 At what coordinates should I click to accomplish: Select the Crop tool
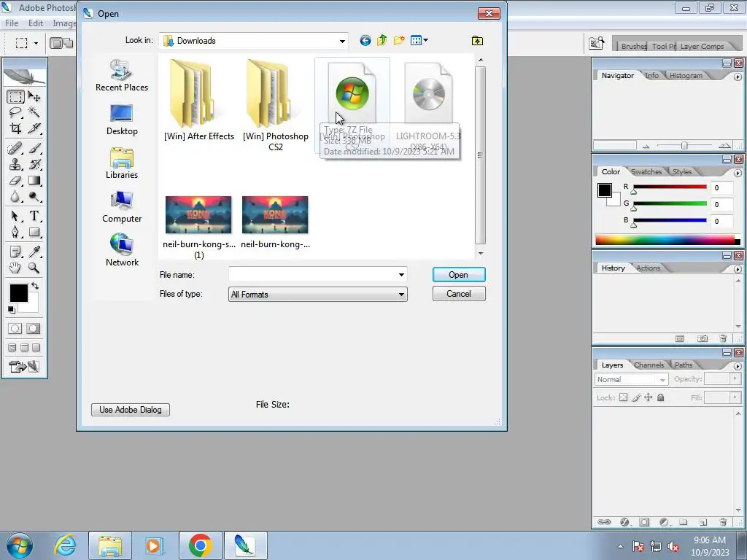[x=15, y=128]
